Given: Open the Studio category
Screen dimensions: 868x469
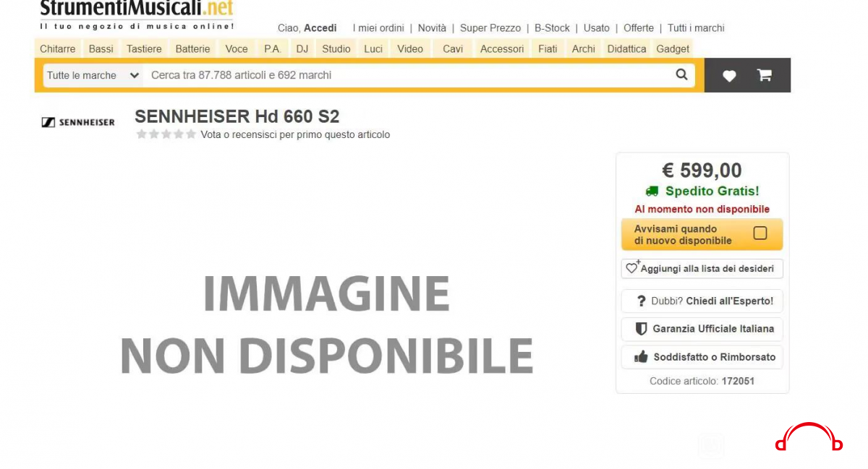Looking at the screenshot, I should 336,49.
